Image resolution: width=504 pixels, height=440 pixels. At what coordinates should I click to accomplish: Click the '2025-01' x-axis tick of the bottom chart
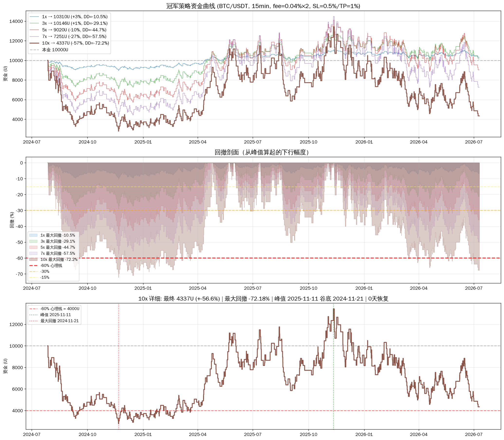click(143, 435)
